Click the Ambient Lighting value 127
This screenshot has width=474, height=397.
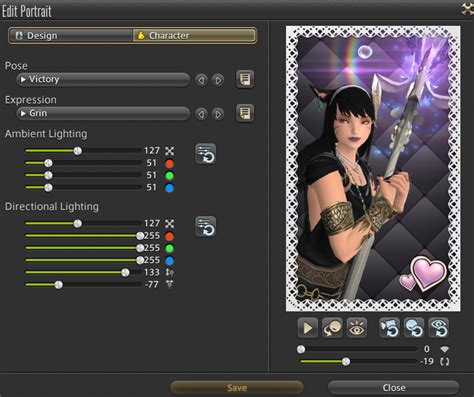152,151
